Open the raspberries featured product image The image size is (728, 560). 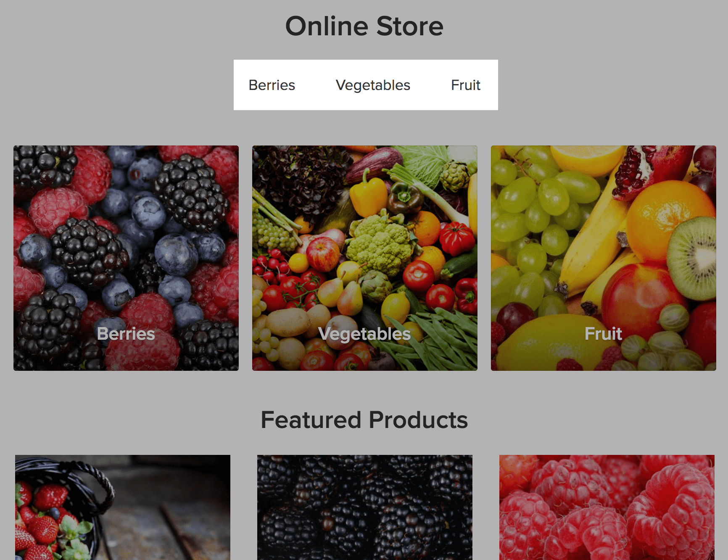pyautogui.click(x=607, y=507)
